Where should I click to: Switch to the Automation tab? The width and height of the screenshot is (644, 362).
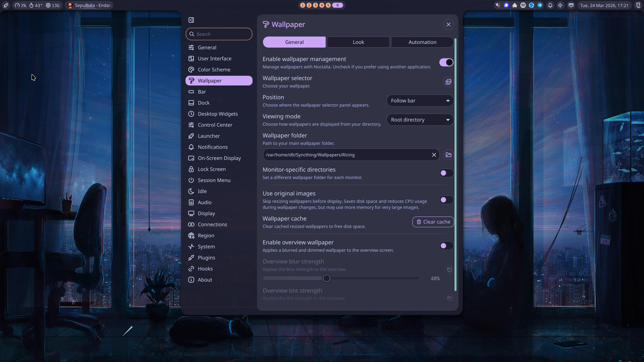point(422,42)
